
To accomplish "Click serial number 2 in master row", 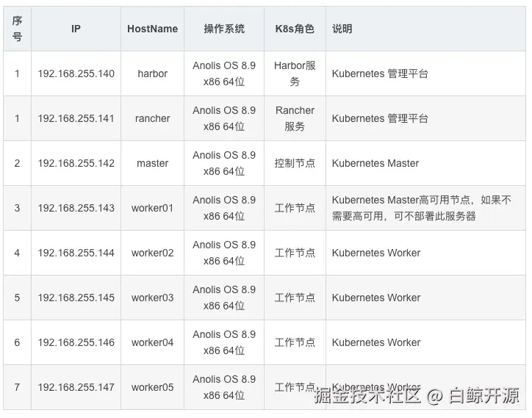I will [17, 163].
